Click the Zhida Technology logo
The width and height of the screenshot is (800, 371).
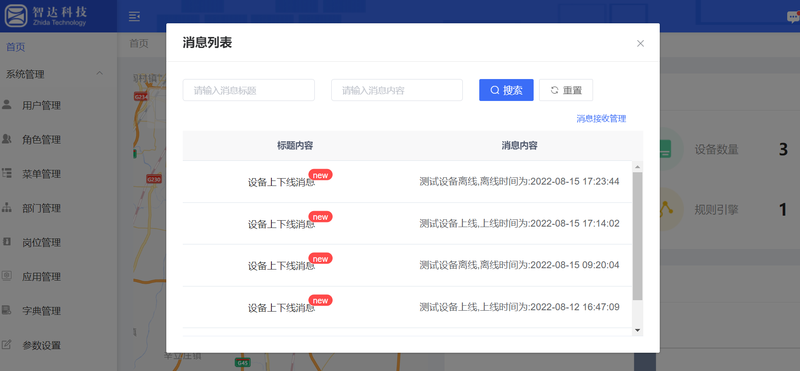(x=46, y=15)
